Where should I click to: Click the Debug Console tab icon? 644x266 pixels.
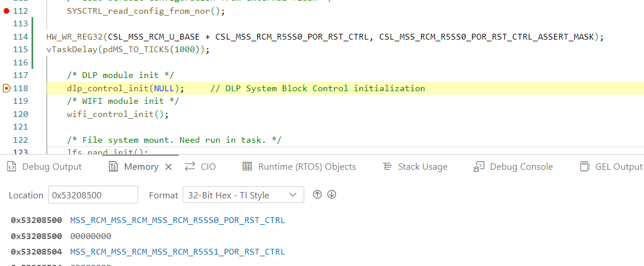tap(478, 166)
